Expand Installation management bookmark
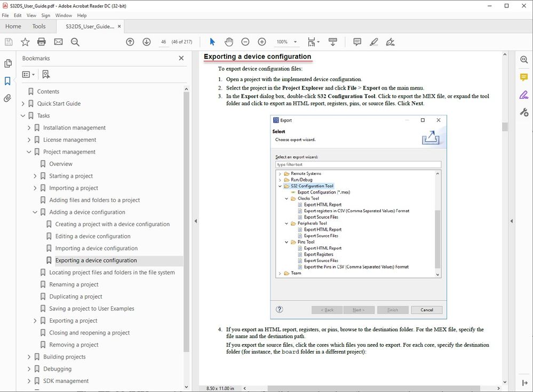This screenshot has width=533, height=392. [29, 127]
